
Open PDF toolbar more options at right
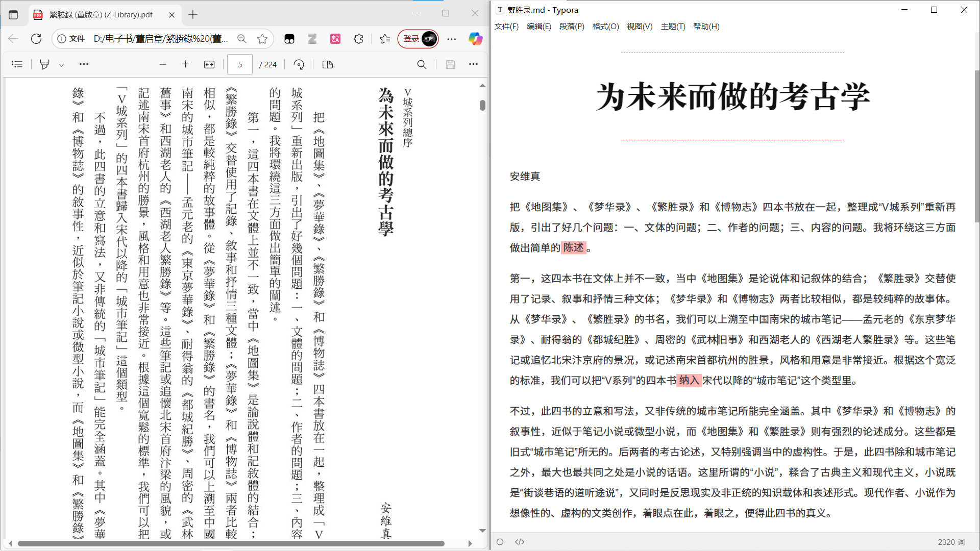click(x=473, y=64)
